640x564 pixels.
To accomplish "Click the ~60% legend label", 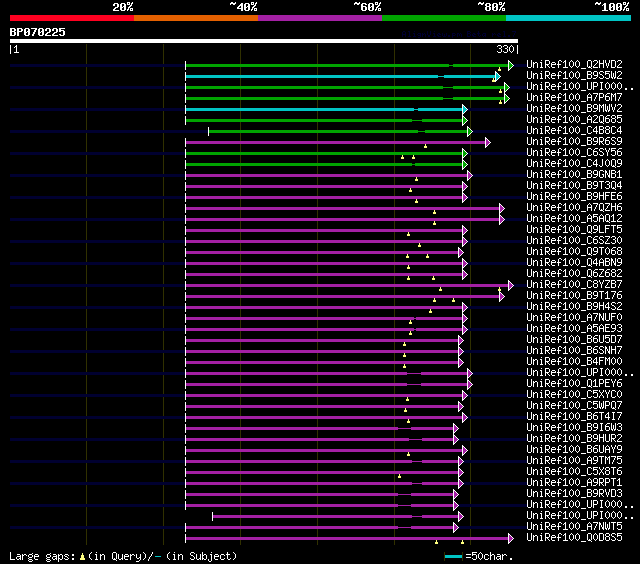I will coord(367,7).
